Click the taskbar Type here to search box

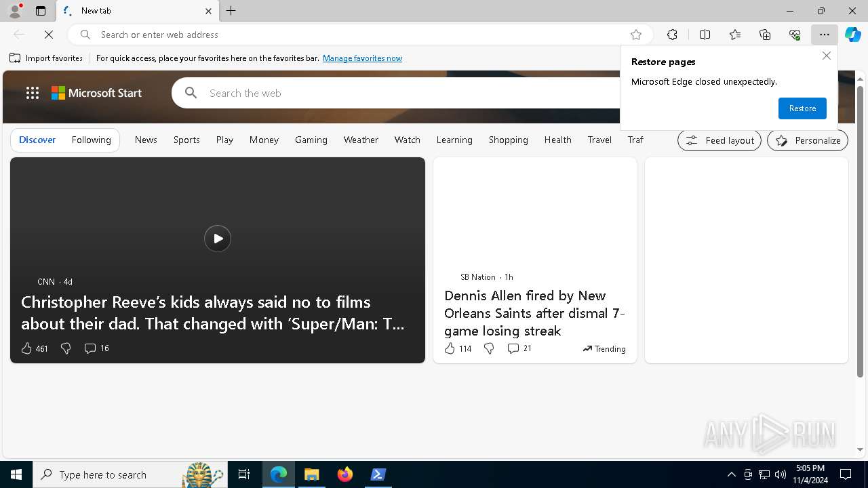[129, 474]
